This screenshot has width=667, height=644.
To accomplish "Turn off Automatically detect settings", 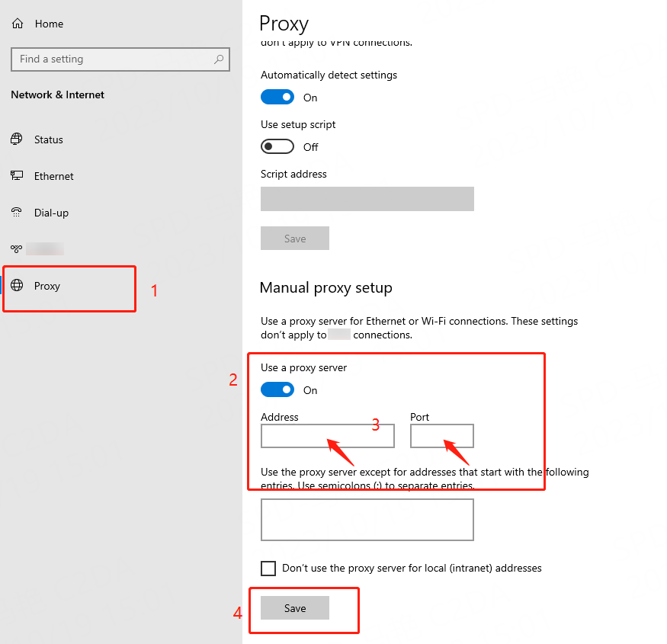I will [x=277, y=98].
